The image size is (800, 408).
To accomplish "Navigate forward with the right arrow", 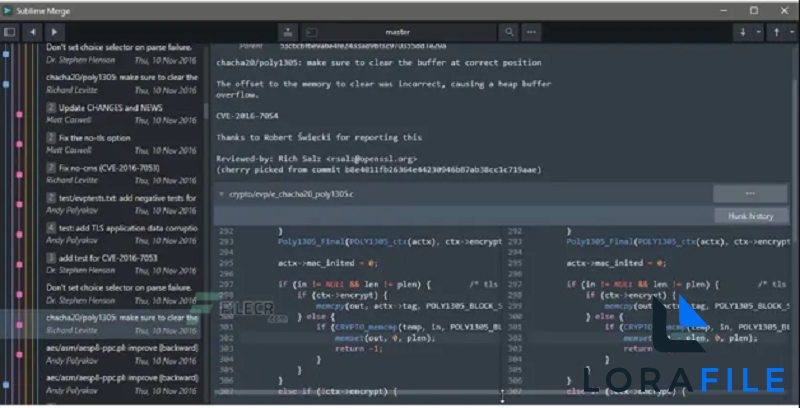I will point(54,32).
